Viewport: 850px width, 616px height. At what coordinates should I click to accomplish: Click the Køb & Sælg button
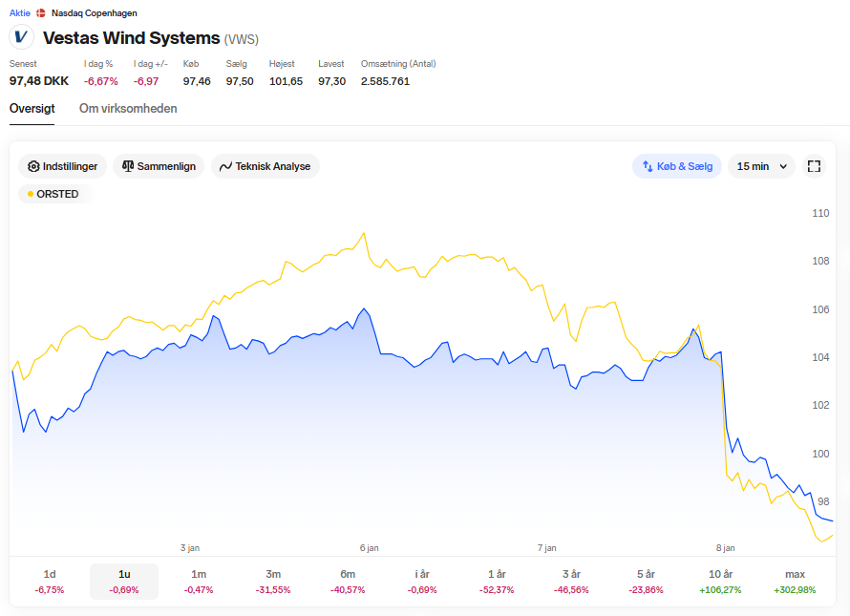677,166
